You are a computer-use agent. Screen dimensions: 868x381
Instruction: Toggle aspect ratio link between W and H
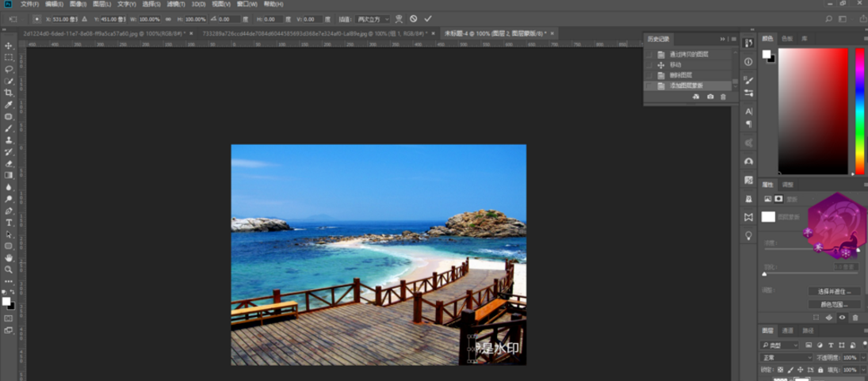click(168, 19)
